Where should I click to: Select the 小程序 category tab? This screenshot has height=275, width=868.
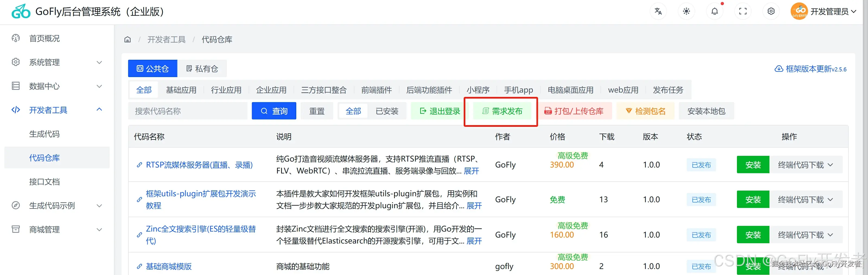(478, 90)
